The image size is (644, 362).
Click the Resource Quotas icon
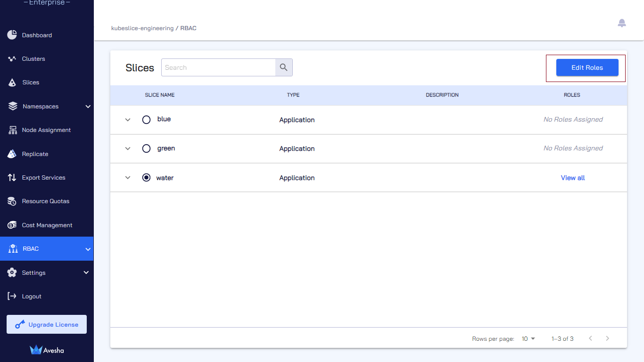[12, 201]
